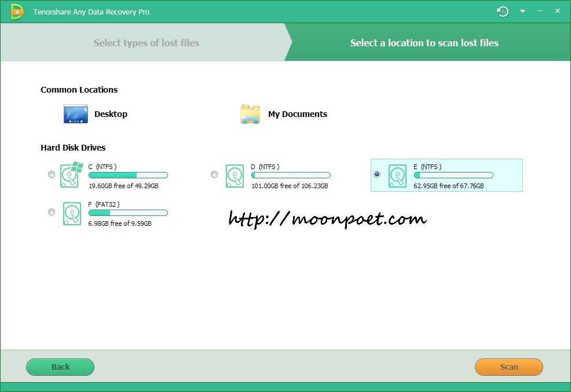Switch to Select types of lost files
The width and height of the screenshot is (571, 392).
[146, 42]
